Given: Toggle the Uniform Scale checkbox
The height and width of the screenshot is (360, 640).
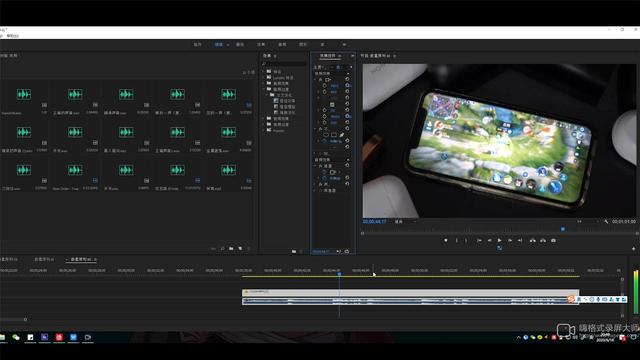Looking at the screenshot, I should [332, 104].
